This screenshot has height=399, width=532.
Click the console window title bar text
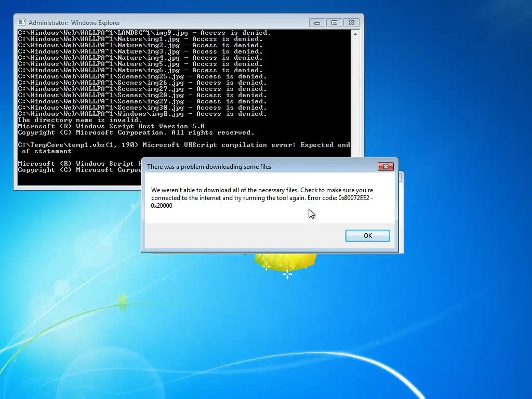point(74,23)
